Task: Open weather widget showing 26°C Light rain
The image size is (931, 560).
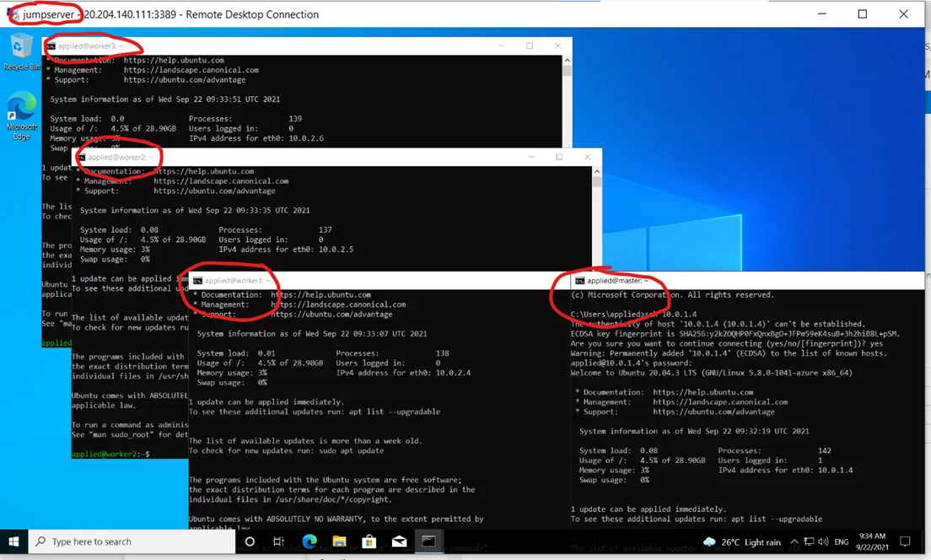Action: 742,541
